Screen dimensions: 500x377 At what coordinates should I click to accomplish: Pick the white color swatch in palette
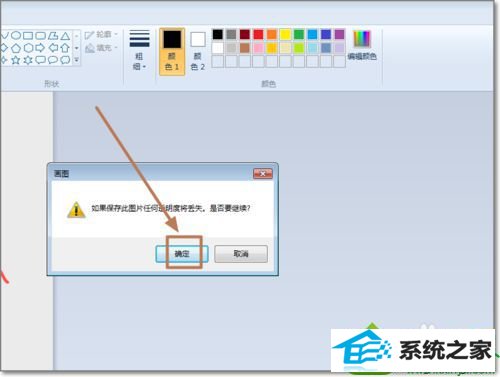218,48
